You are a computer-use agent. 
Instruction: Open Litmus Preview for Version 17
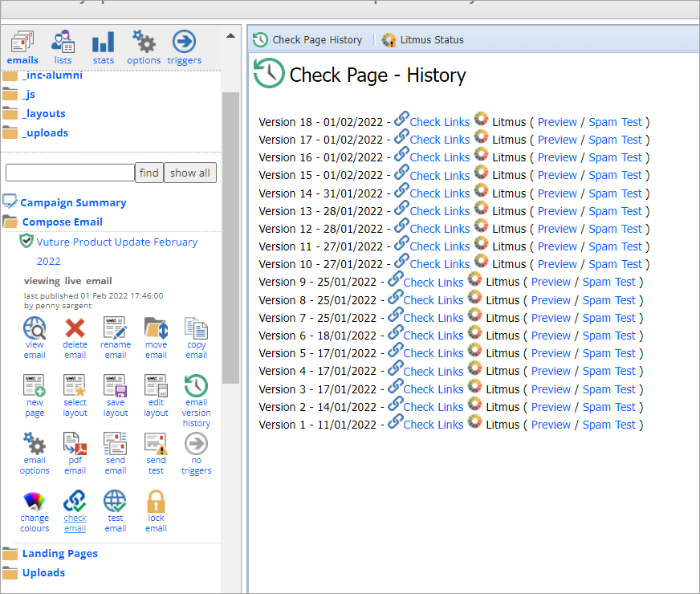pos(556,140)
